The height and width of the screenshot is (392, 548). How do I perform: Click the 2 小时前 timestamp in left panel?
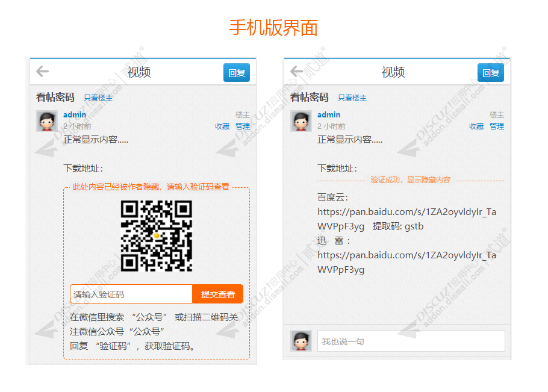pos(77,126)
